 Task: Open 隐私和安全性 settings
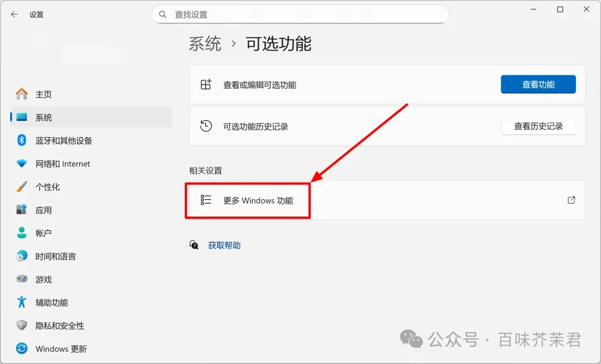91,326
